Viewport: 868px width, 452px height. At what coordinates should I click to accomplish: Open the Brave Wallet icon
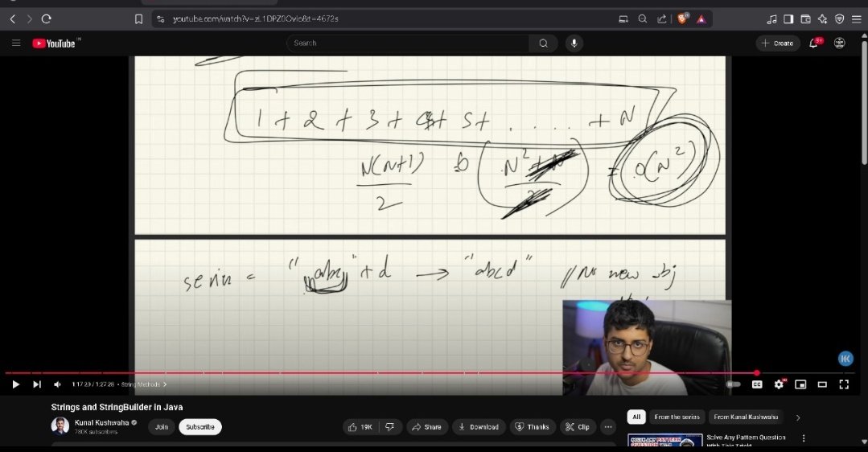[x=805, y=18]
